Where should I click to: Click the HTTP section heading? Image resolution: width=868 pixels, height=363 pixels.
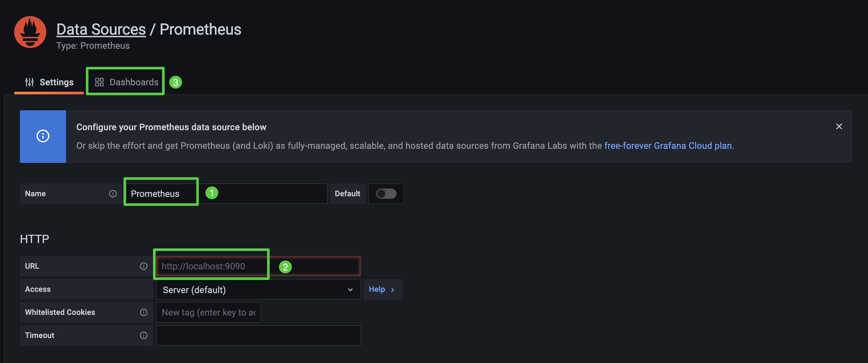(x=34, y=239)
